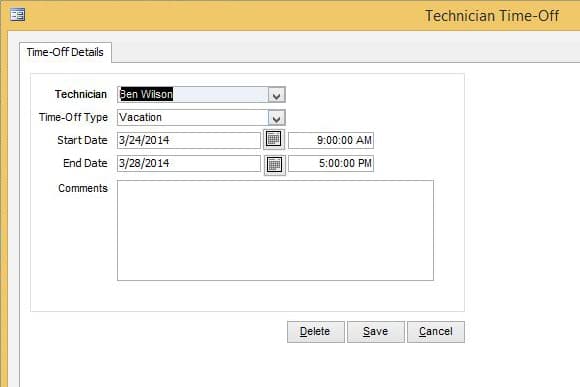Click the End Date label
Viewport: 580px width, 387px height.
click(85, 163)
